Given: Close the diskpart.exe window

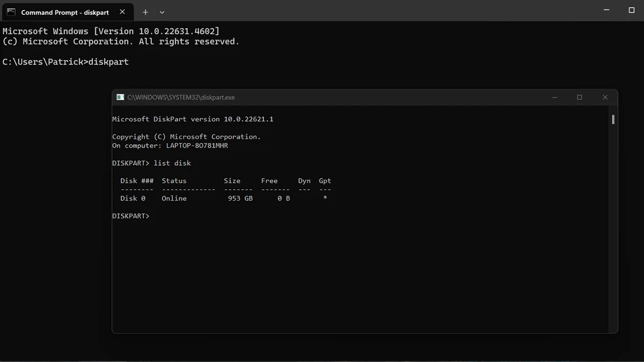Looking at the screenshot, I should pos(605,97).
